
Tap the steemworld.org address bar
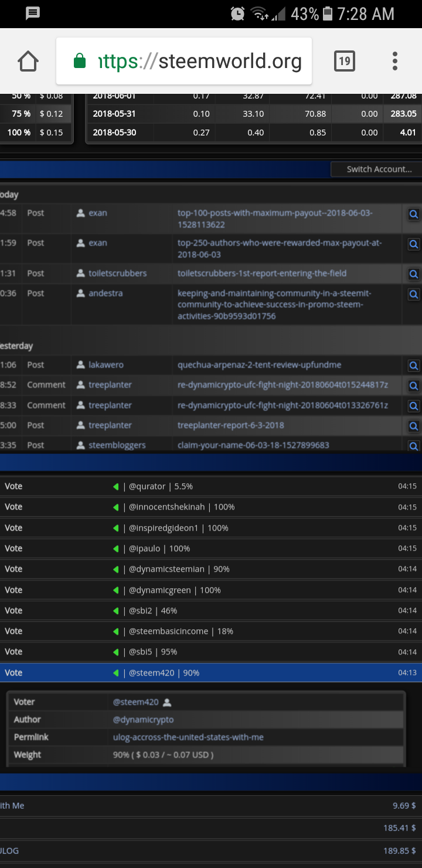coord(184,61)
